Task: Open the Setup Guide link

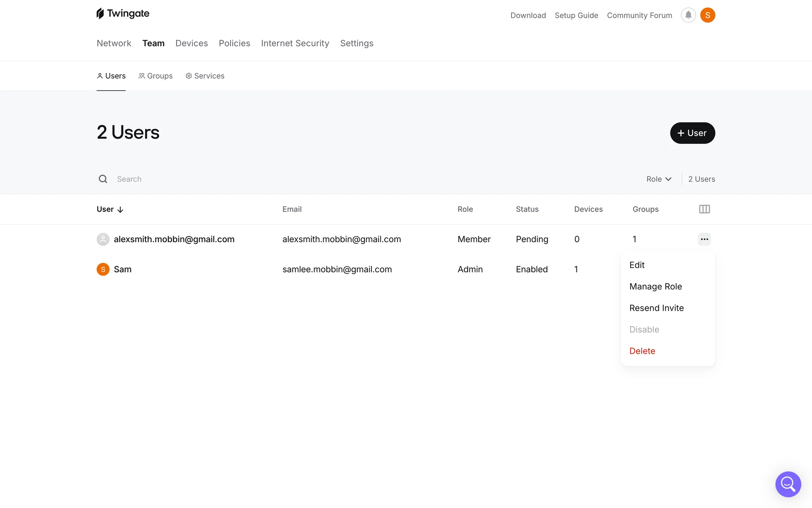Action: tap(576, 15)
